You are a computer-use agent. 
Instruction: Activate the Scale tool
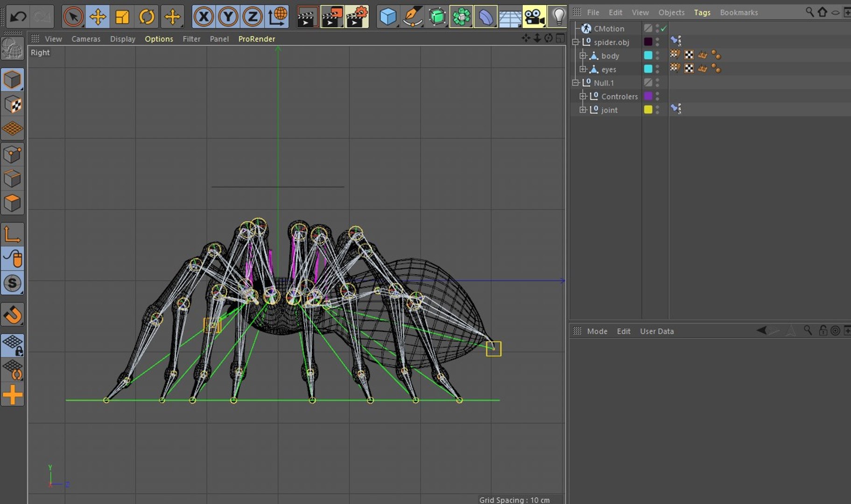(122, 17)
